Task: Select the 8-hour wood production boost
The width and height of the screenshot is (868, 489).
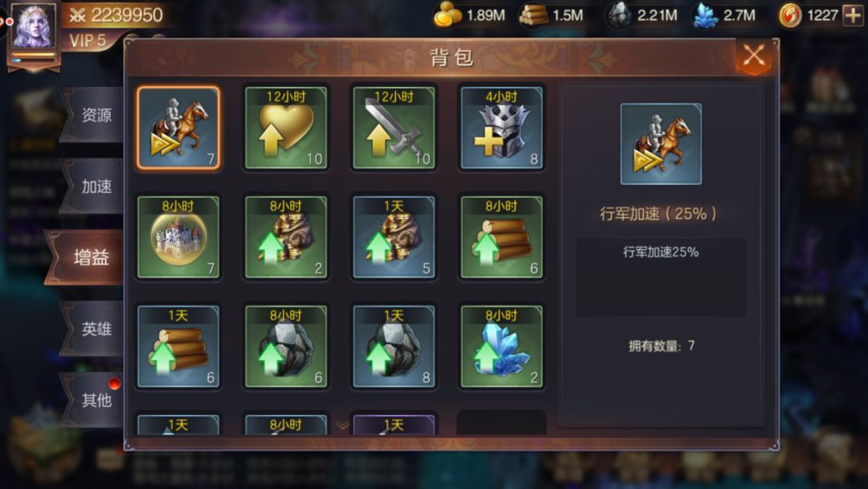Action: click(502, 237)
